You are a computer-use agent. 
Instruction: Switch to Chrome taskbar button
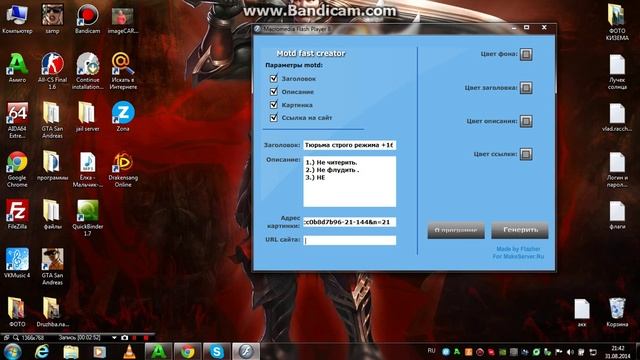[x=188, y=351]
